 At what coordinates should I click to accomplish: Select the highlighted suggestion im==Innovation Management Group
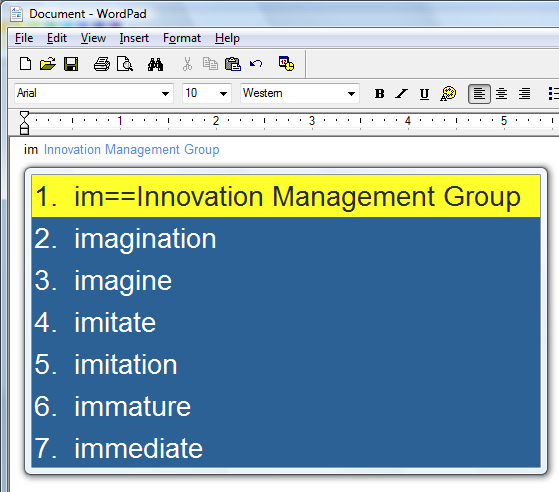point(286,196)
